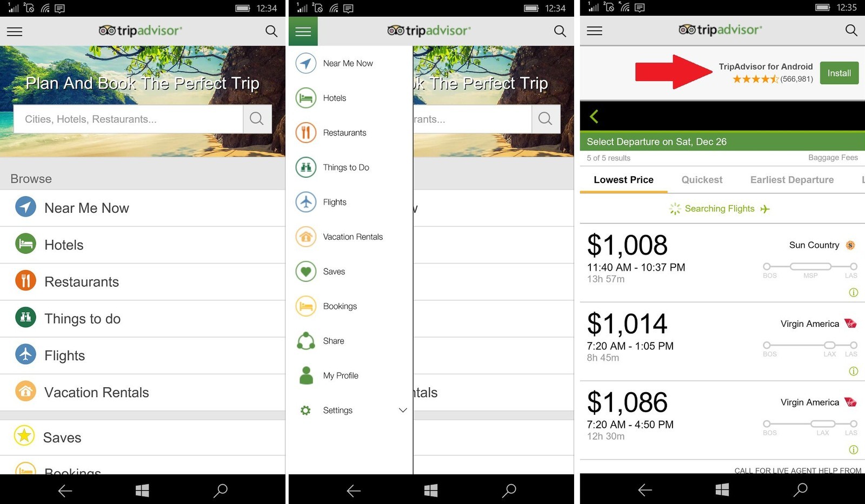Expand Settings chevron in side drawer
865x504 pixels.
click(403, 411)
